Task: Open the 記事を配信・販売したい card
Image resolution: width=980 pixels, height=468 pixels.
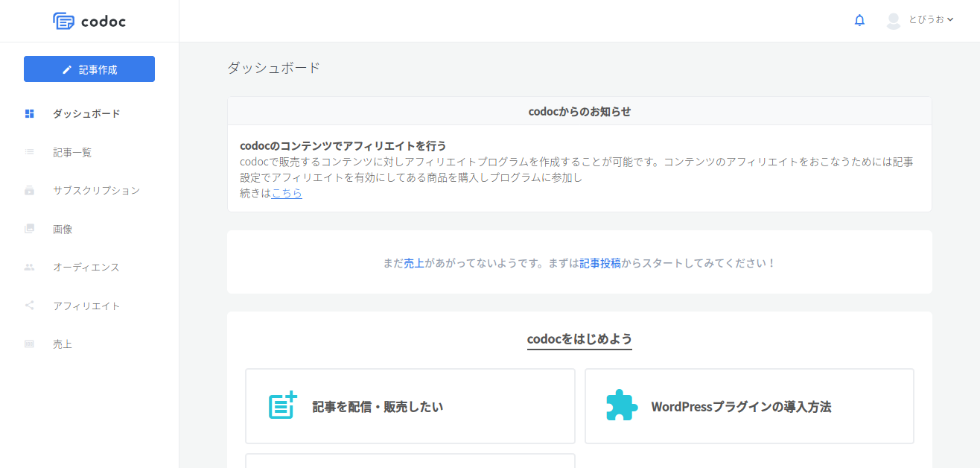Action: pyautogui.click(x=410, y=406)
